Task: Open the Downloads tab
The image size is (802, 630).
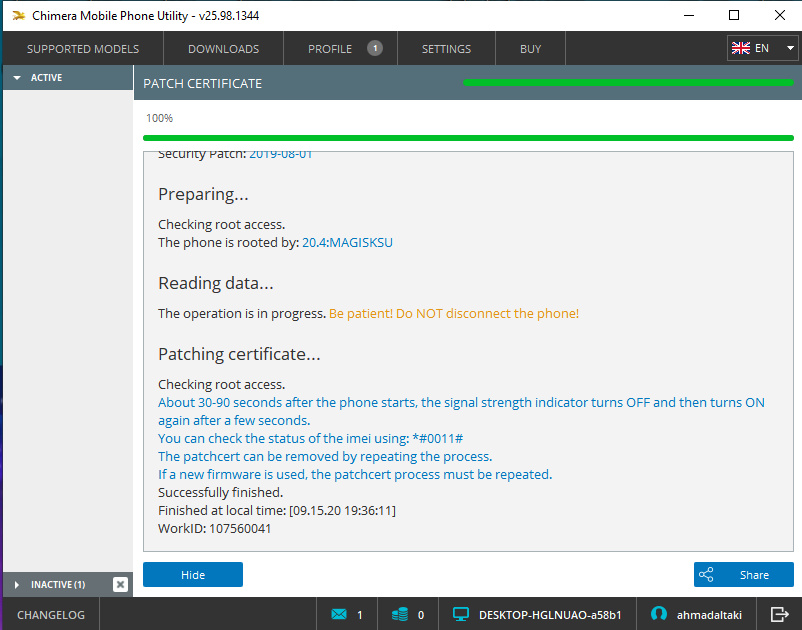Action: pos(224,49)
